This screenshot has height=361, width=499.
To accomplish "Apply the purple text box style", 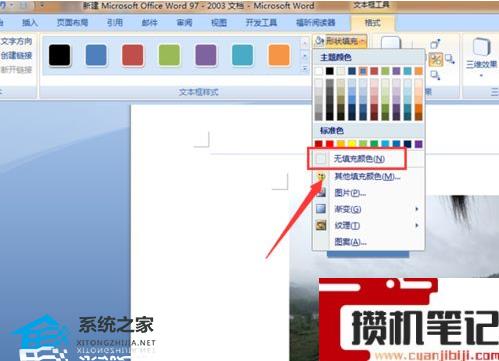I will pyautogui.click(x=206, y=55).
